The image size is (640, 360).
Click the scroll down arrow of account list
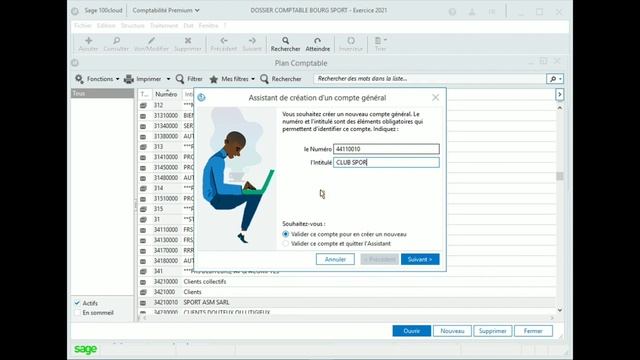(560, 310)
